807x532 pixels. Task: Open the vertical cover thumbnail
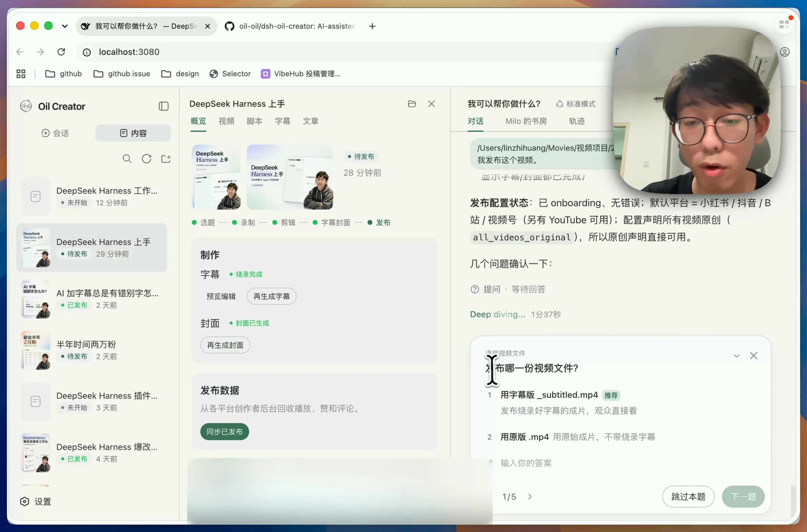[216, 177]
